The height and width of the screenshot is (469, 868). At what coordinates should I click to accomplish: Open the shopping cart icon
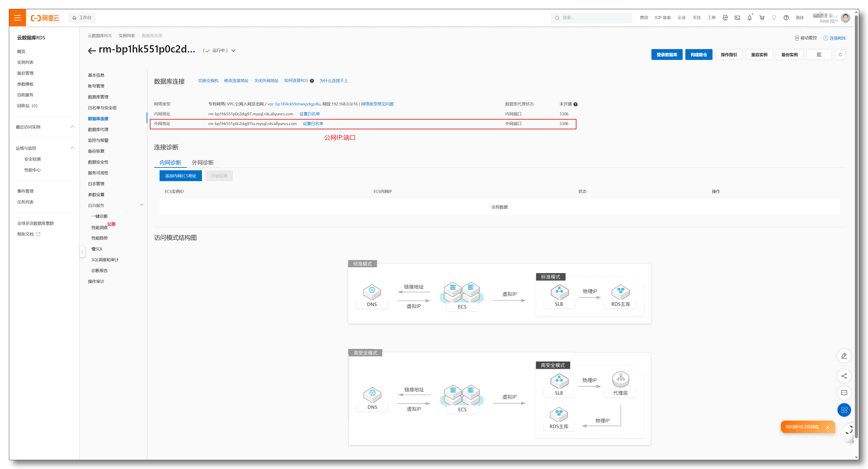tap(762, 17)
